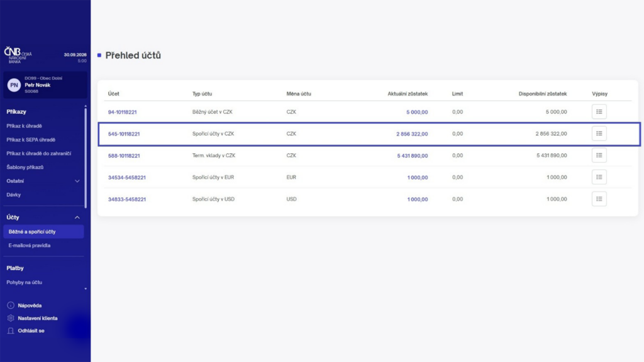Click balance 2 856 322,00 link

click(412, 134)
